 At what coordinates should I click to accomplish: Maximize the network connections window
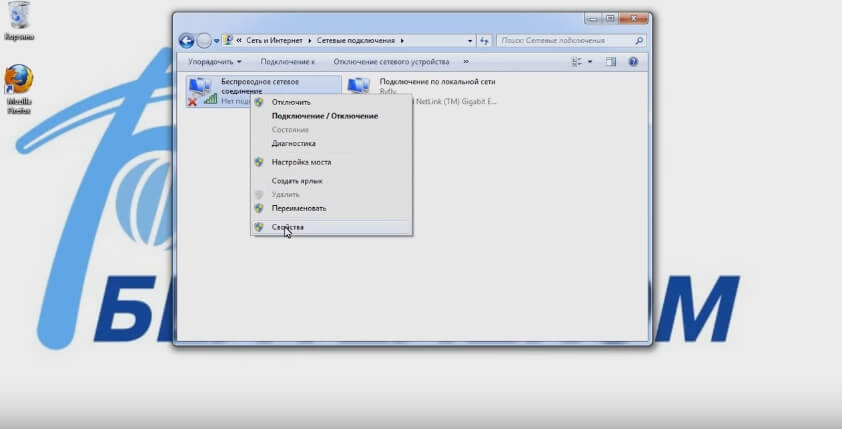coord(610,18)
